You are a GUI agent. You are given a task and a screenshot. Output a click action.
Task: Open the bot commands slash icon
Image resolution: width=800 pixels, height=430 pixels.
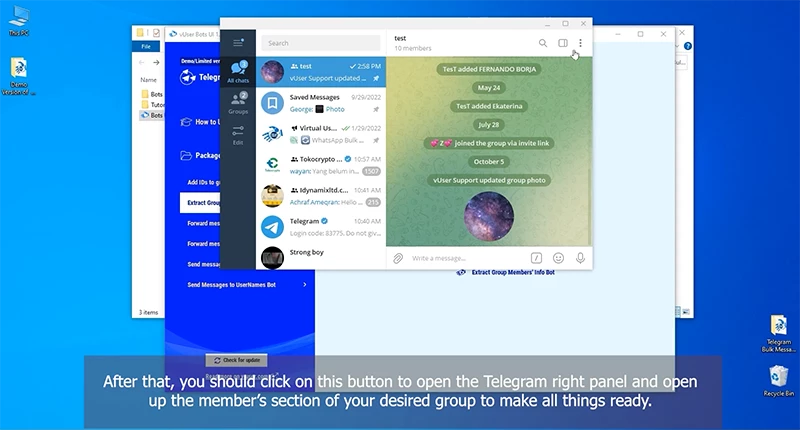(x=536, y=258)
